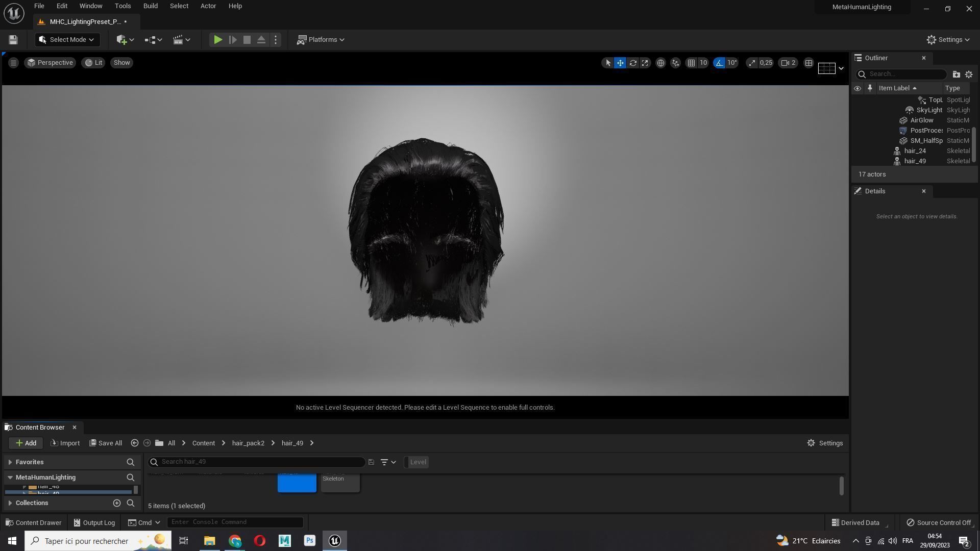This screenshot has height=551, width=980.
Task: Save current level with disk icon
Action: (x=13, y=40)
